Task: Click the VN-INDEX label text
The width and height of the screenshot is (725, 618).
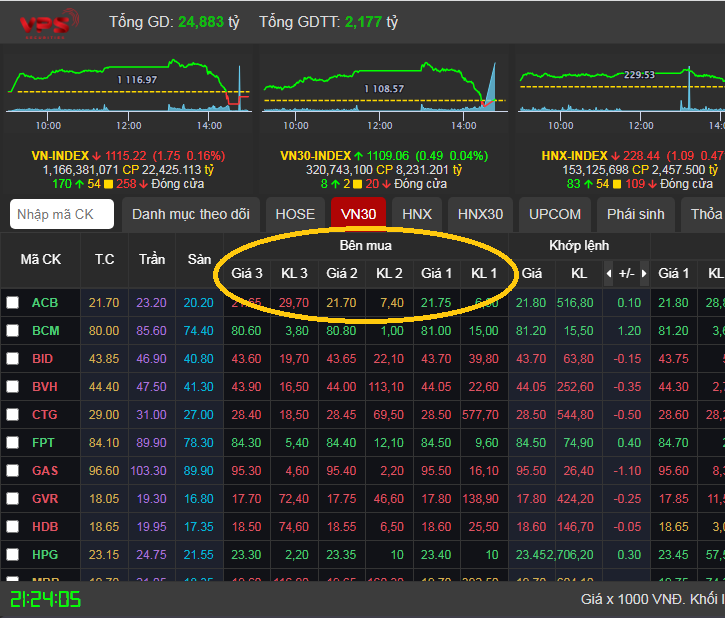Action: pyautogui.click(x=60, y=156)
